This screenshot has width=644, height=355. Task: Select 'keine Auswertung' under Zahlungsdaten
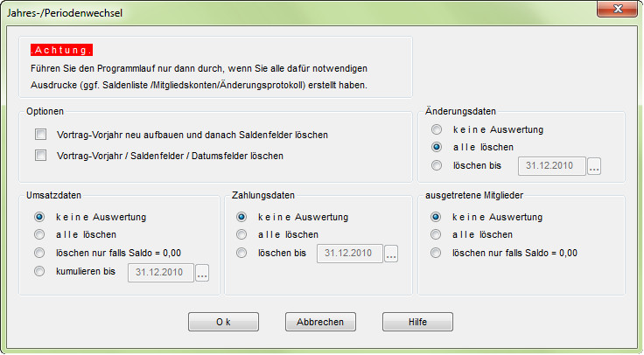pyautogui.click(x=241, y=217)
